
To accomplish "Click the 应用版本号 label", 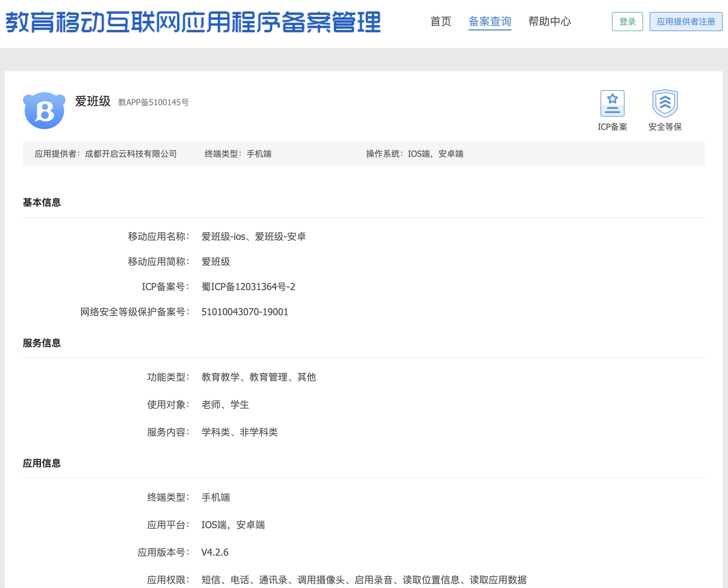I will (x=163, y=552).
